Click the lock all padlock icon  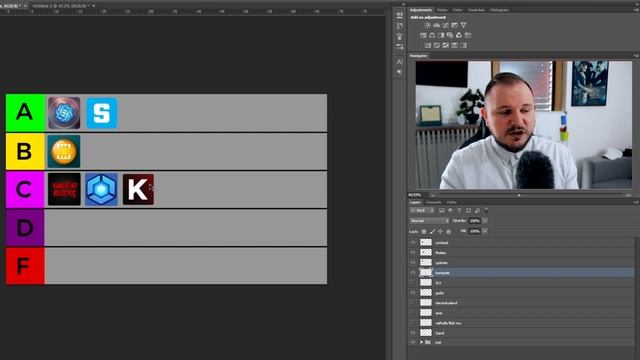(449, 231)
